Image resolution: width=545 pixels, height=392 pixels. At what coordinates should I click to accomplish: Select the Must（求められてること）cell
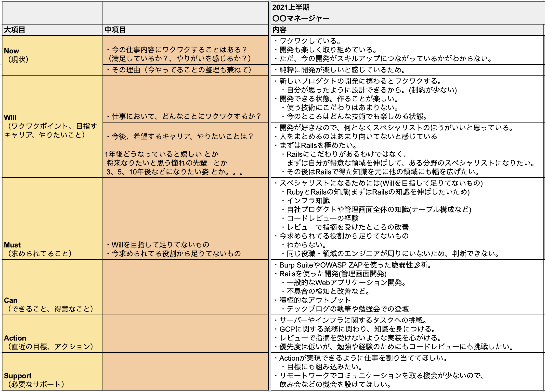pos(52,219)
